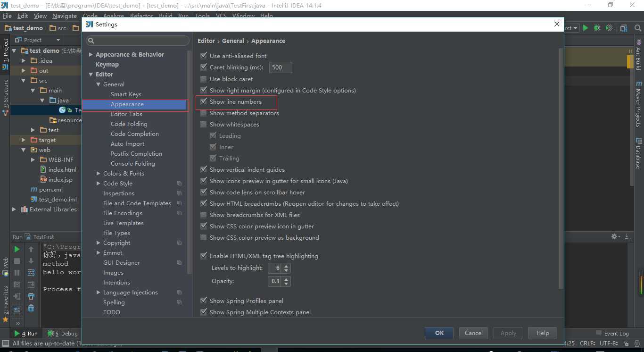Click share icon beside Code Style
Viewport: 644px width, 352px height.
click(180, 184)
